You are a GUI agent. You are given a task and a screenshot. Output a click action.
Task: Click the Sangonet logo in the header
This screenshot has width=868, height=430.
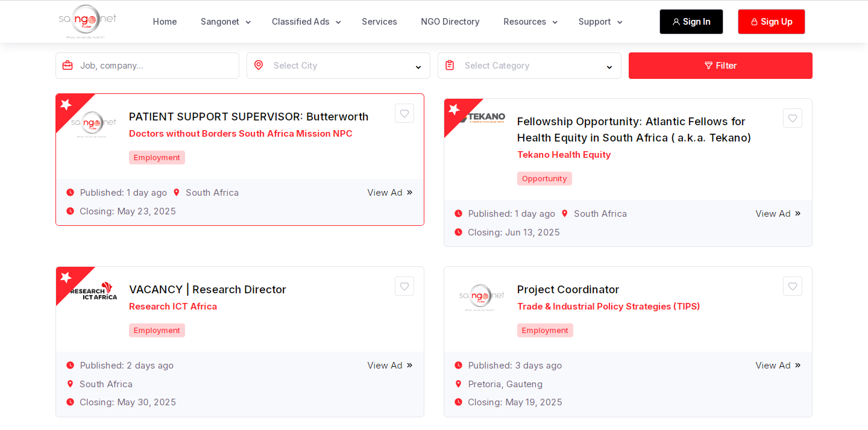[x=87, y=21]
